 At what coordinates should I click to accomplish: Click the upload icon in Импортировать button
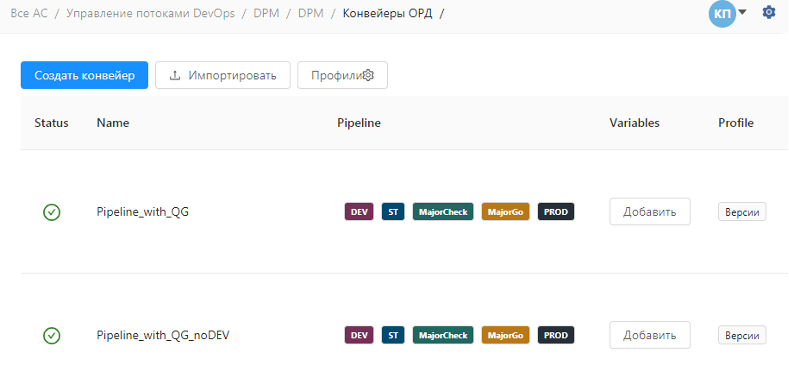click(x=175, y=75)
